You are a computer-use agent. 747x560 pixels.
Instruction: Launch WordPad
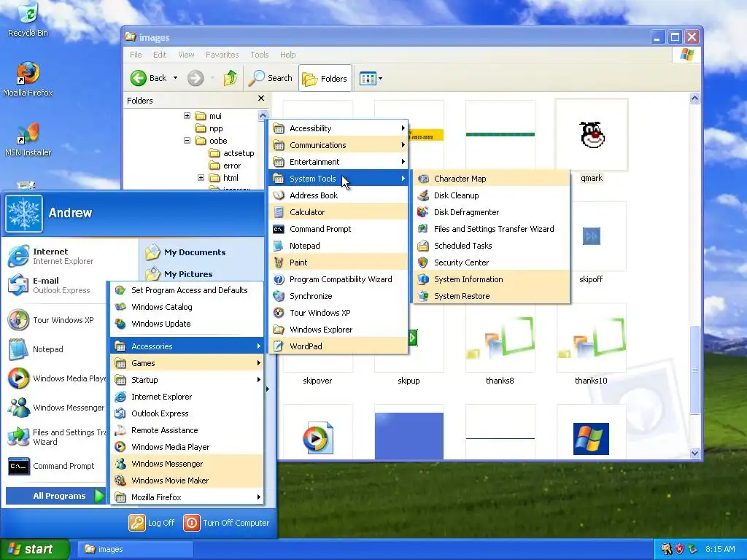coord(338,346)
